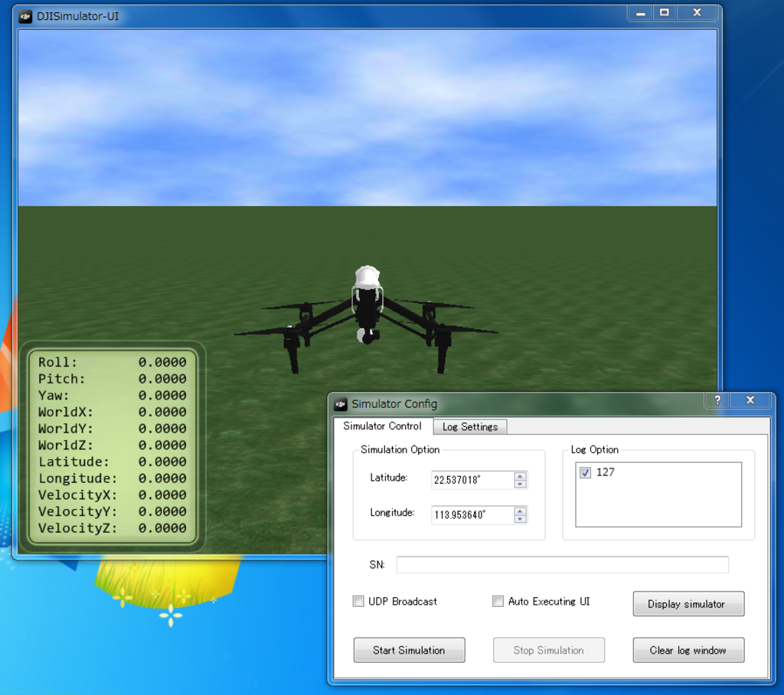
Task: Click the Start Simulation button
Action: 409,650
